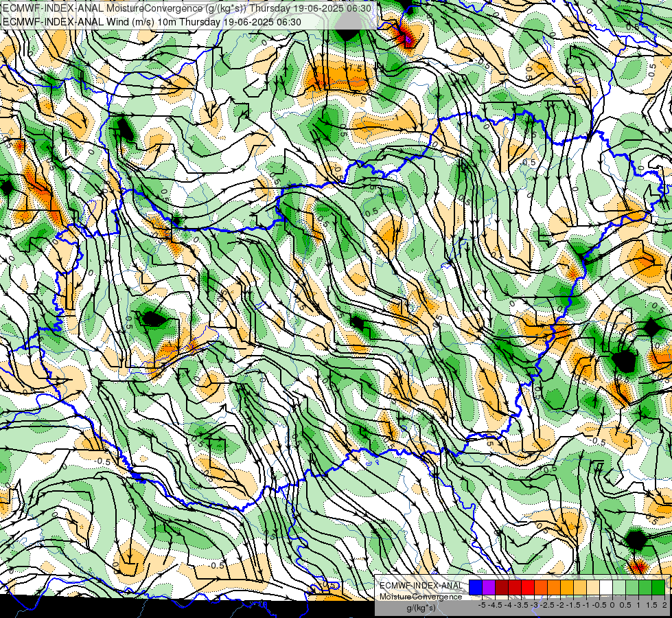
Task: Click the -5 tick label in legend
Action: [x=482, y=605]
